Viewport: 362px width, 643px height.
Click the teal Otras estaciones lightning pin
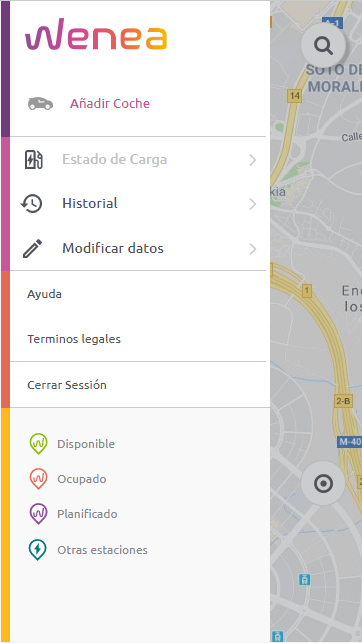[x=38, y=550]
